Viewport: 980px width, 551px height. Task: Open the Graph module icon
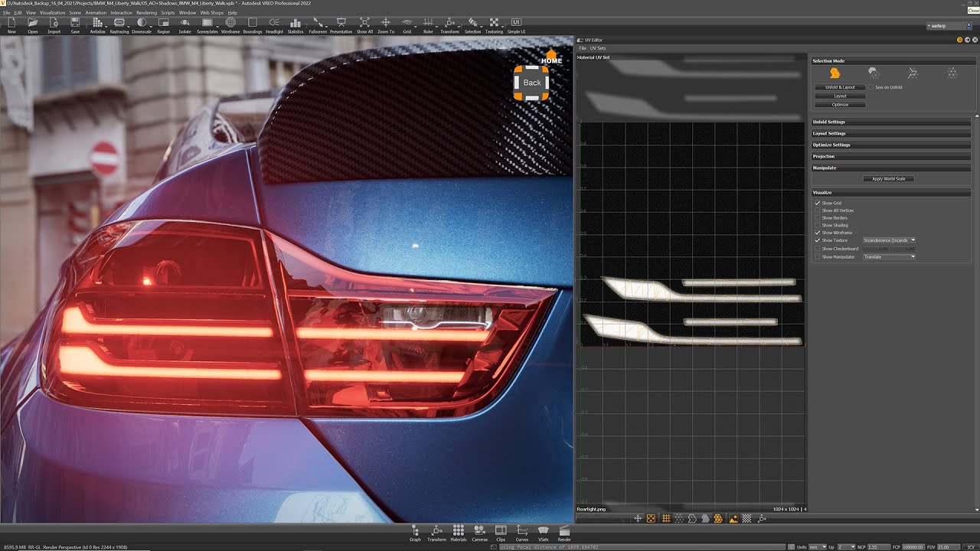pos(415,533)
